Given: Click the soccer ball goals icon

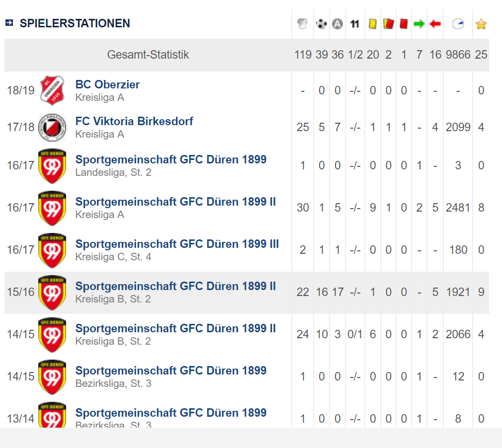Looking at the screenshot, I should pyautogui.click(x=322, y=24).
